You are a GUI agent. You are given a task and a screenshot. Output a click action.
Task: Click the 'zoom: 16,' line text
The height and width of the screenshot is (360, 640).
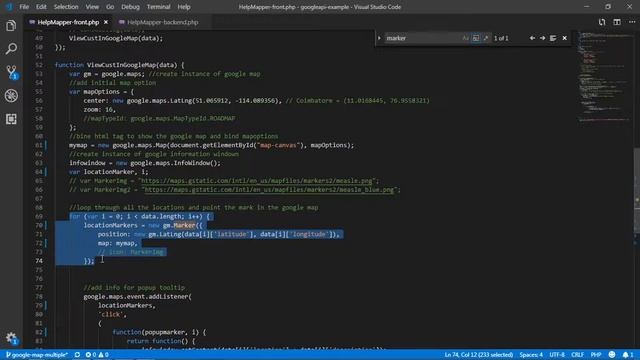pos(100,109)
